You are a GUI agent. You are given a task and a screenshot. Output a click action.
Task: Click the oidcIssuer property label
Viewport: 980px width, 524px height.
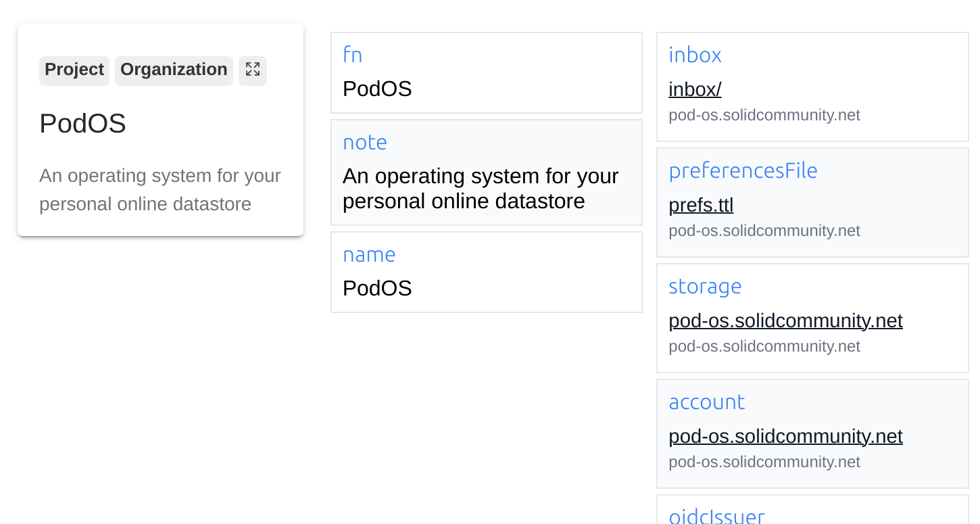(716, 517)
